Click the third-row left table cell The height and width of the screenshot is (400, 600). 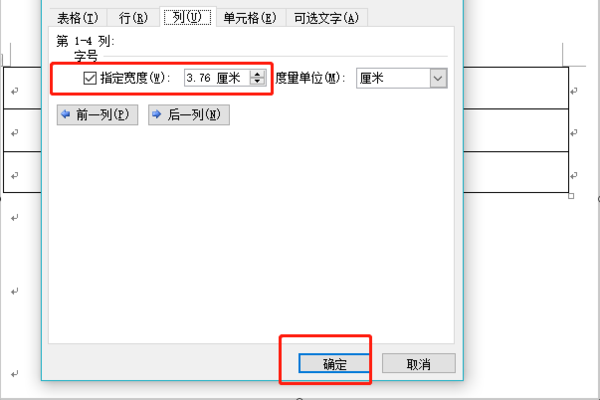coord(22,172)
